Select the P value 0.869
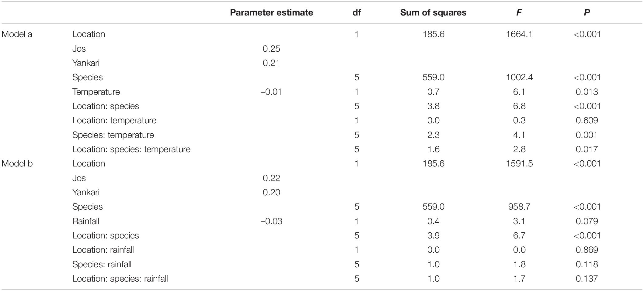This screenshot has height=291, width=644. pyautogui.click(x=587, y=250)
